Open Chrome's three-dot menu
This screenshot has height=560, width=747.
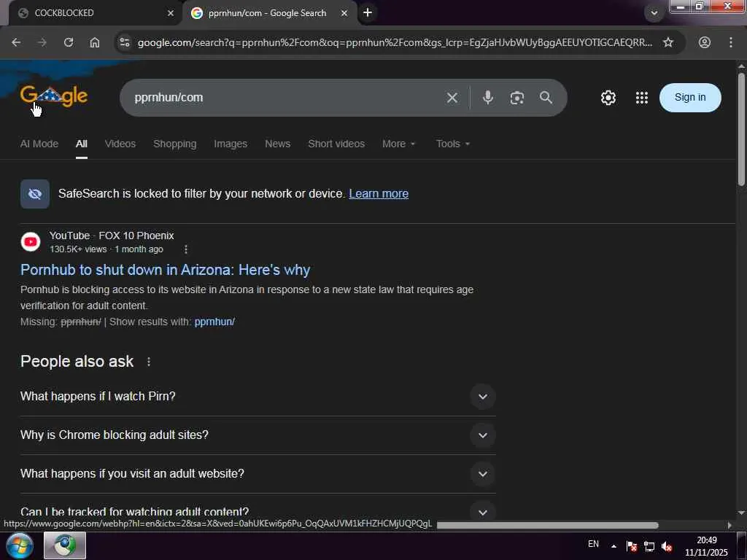click(731, 42)
